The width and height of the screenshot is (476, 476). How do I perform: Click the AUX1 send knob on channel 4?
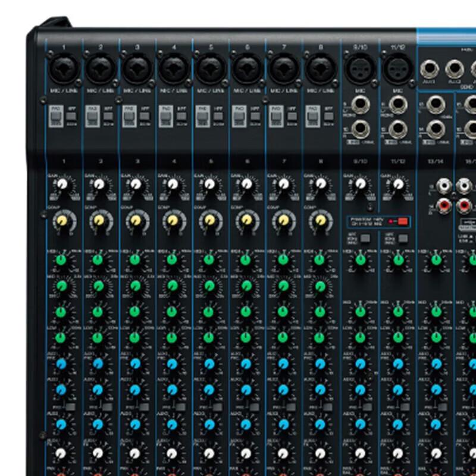pyautogui.click(x=171, y=364)
